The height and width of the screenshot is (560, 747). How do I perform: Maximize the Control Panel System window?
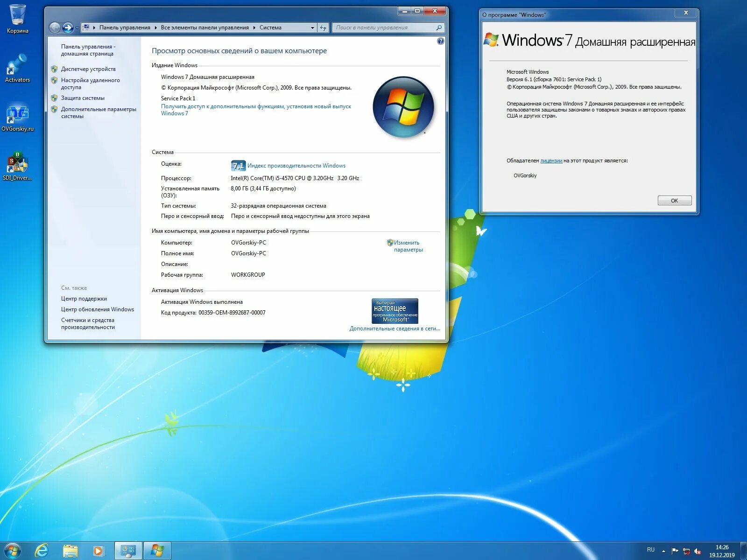pos(417,11)
